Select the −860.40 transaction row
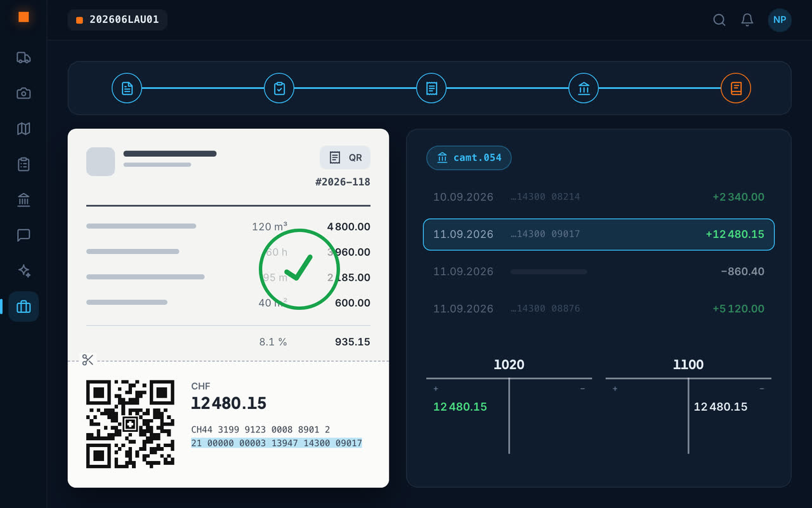The height and width of the screenshot is (508, 812). pos(599,271)
